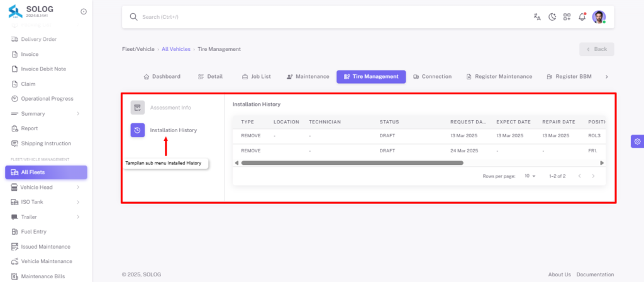644x282 pixels.
Task: Expand the Vehicle Head submenu
Action: 46,187
